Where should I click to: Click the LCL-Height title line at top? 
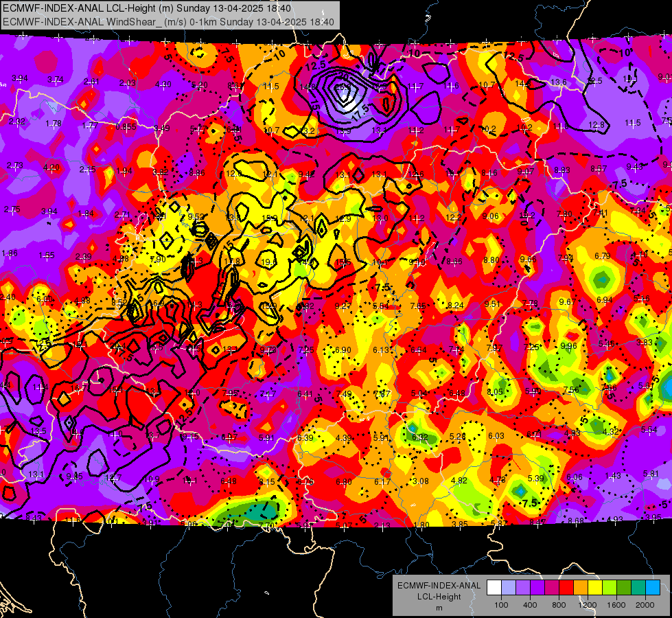point(147,8)
